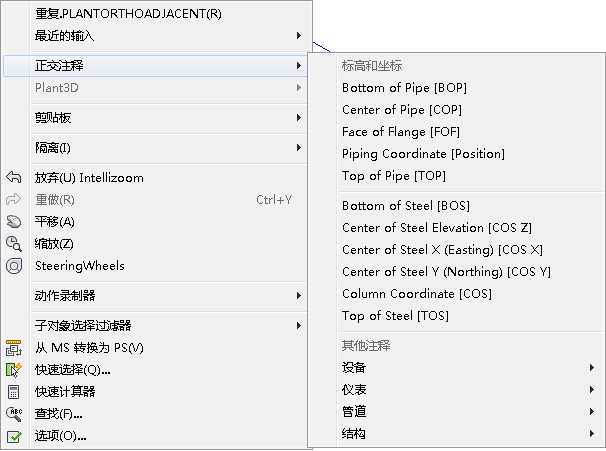Click the pan hand icon beside 平移(A)

coord(14,221)
